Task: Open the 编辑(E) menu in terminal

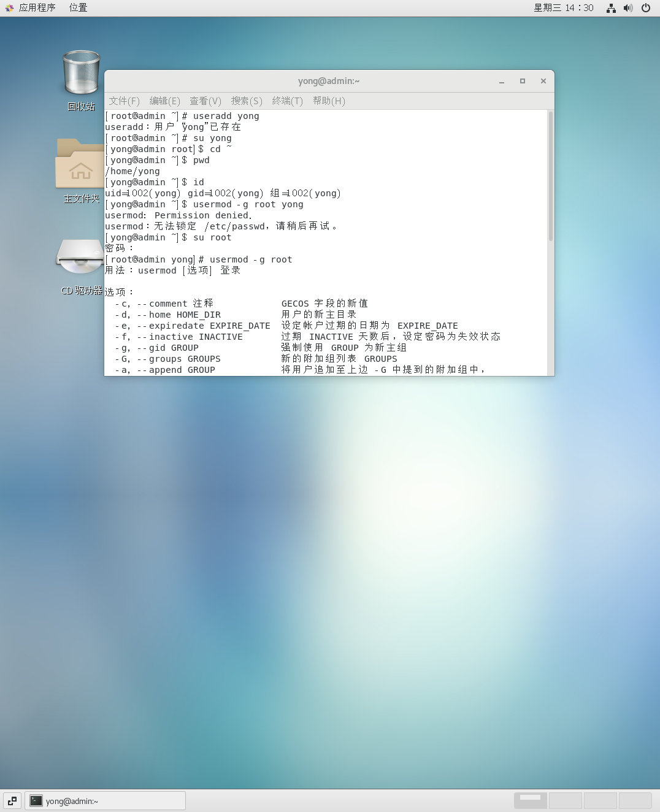Action: [x=165, y=101]
